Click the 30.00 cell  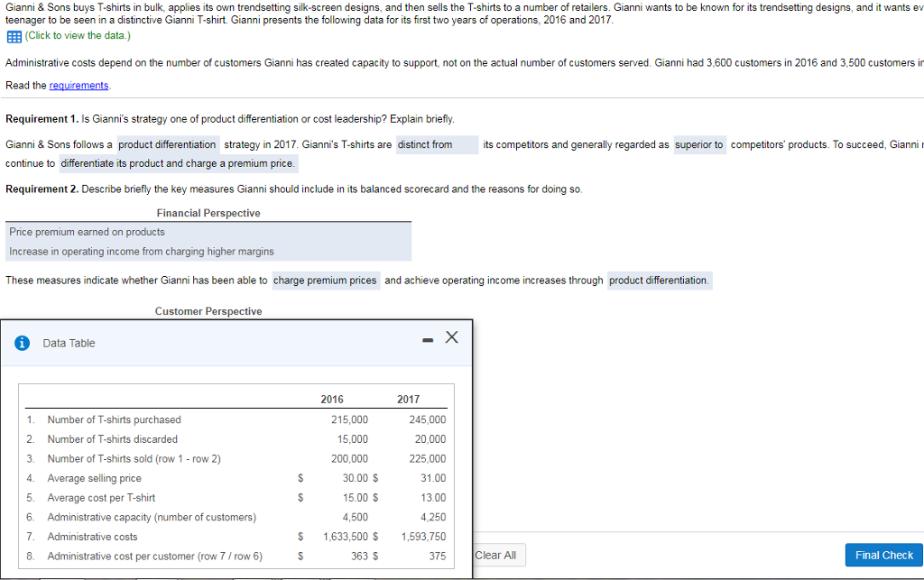tap(356, 478)
